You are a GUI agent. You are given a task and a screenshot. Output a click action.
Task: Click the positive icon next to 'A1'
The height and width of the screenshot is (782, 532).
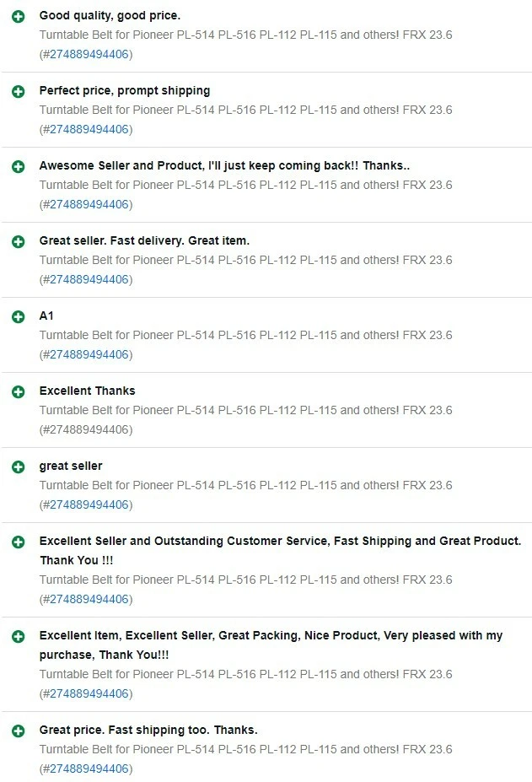[19, 317]
